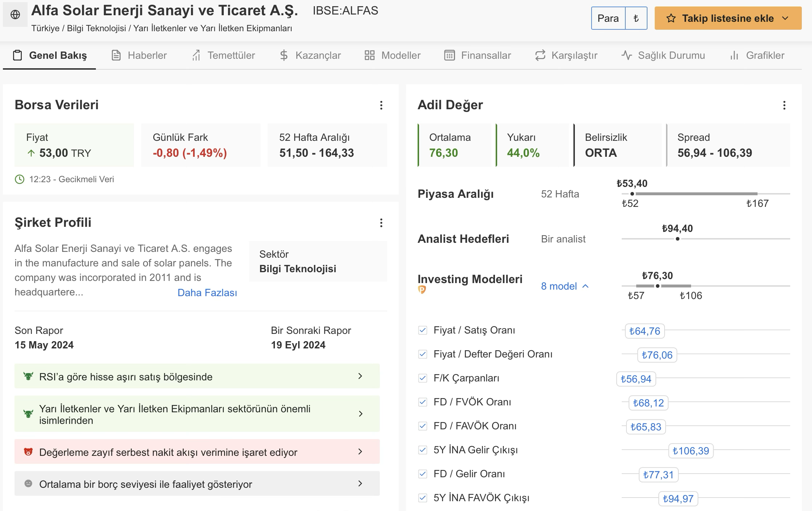Image resolution: width=812 pixels, height=511 pixels.
Task: Open the Karşılaştır tab
Action: coord(566,55)
